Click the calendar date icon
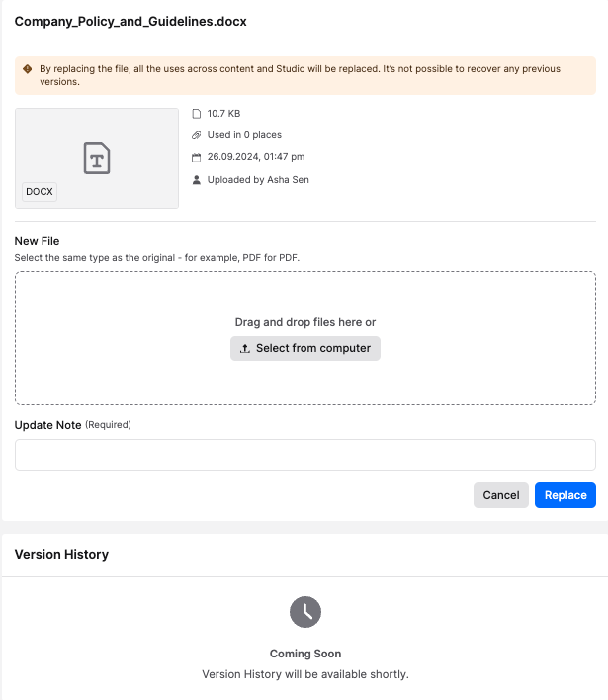The image size is (608, 700). 197,157
